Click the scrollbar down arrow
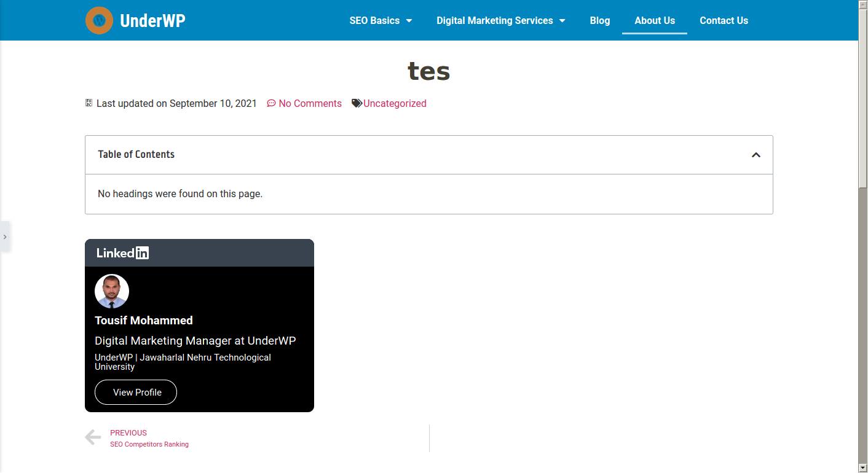 tap(862, 468)
